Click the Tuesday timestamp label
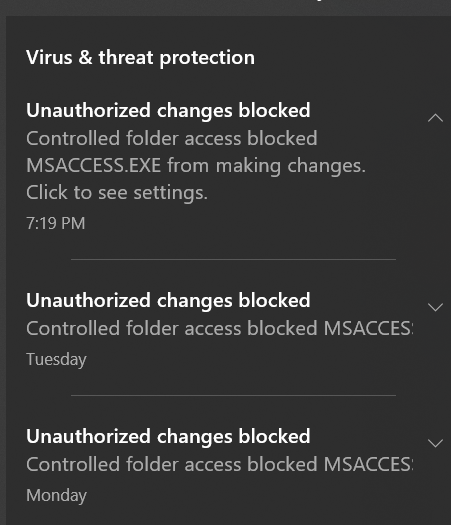The width and height of the screenshot is (451, 525). coord(56,360)
